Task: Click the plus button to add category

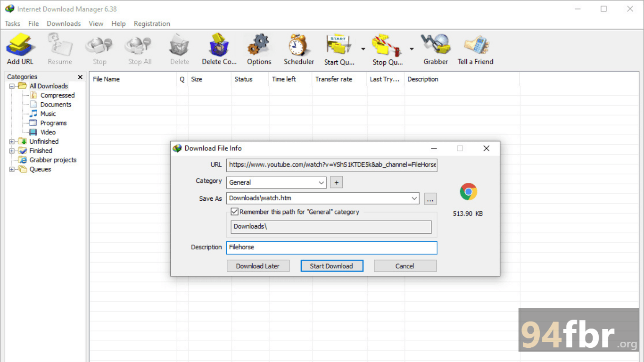Action: coord(336,182)
